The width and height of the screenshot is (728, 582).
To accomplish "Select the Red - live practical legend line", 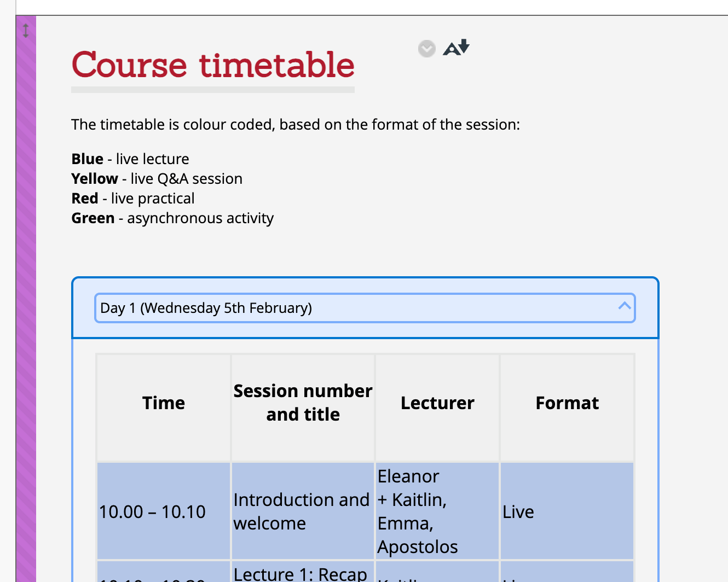I will click(x=133, y=199).
